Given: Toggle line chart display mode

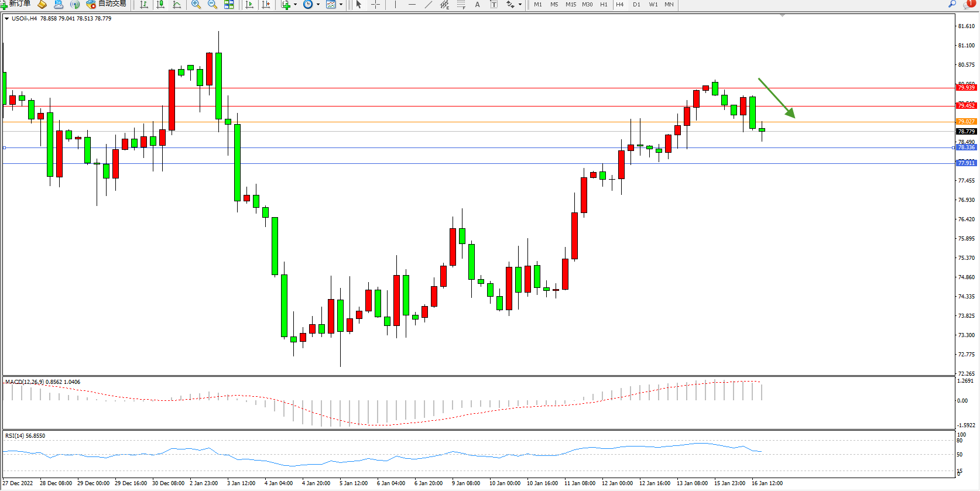Looking at the screenshot, I should (177, 4).
